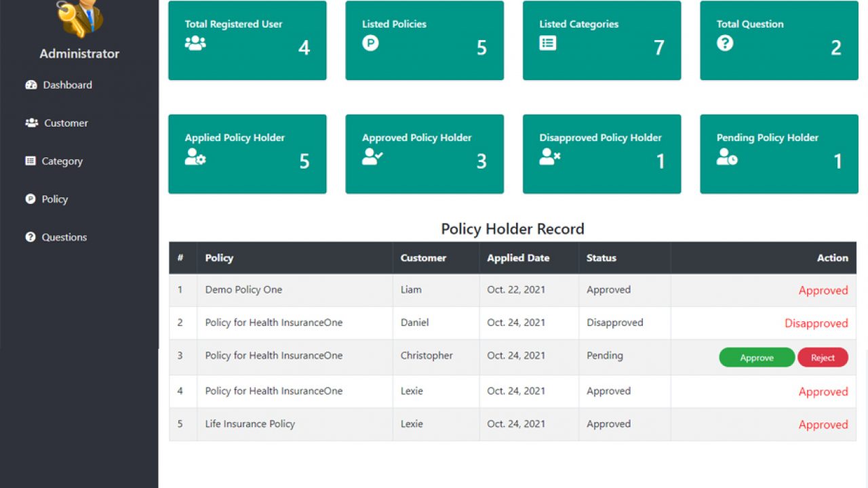Image resolution: width=868 pixels, height=488 pixels.
Task: Open the Listed Policies card
Action: pos(425,41)
